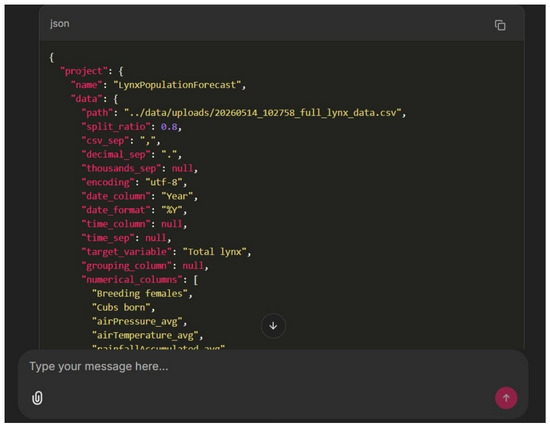Click the "Cubs born" list entry

(121, 308)
